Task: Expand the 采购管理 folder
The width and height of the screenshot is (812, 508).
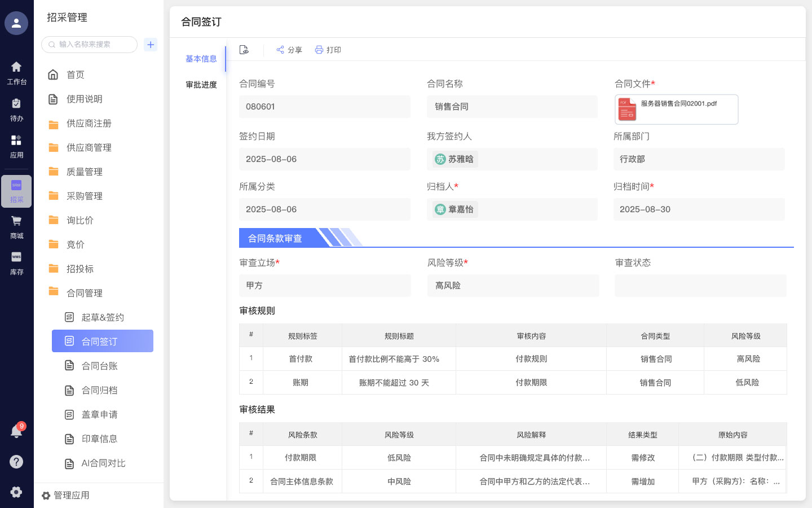Action: click(84, 196)
